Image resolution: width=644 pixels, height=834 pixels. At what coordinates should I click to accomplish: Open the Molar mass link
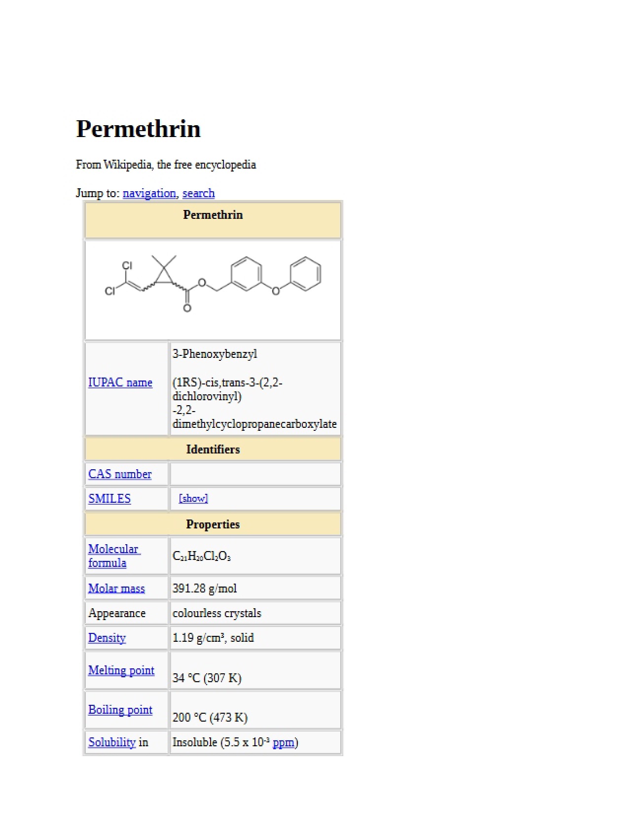[x=116, y=589]
